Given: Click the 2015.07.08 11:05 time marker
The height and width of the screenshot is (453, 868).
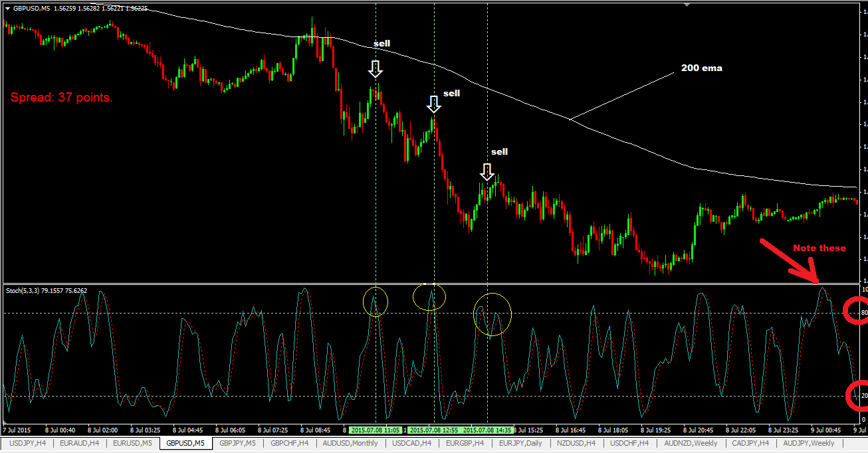Looking at the screenshot, I should click(376, 430).
